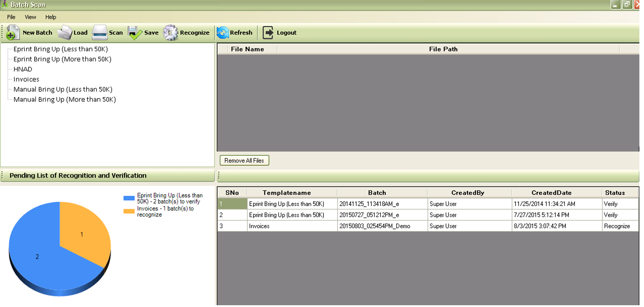The image size is (644, 307).
Task: Sort by the SNo column header
Action: pos(232,193)
